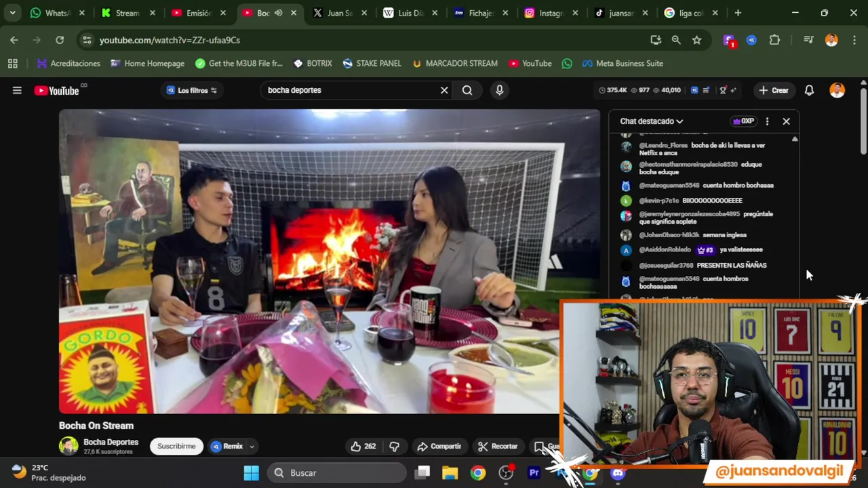Open the bookmarks apps grid icon

(12, 64)
